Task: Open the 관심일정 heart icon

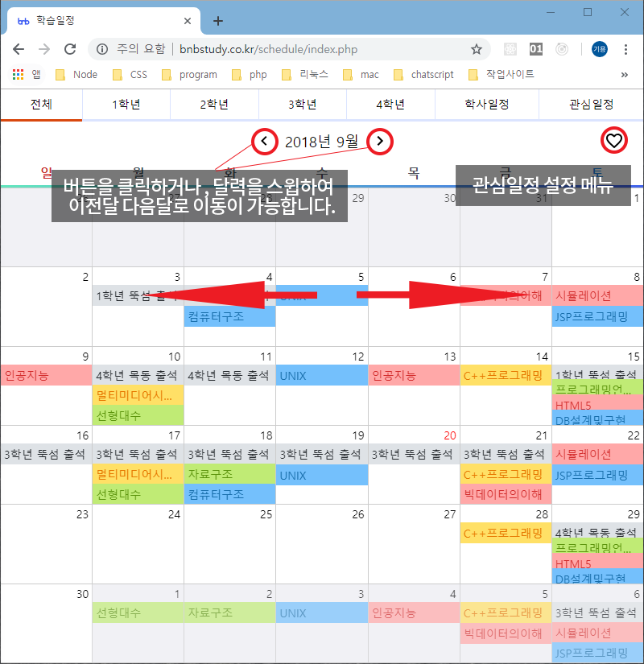Action: click(614, 140)
